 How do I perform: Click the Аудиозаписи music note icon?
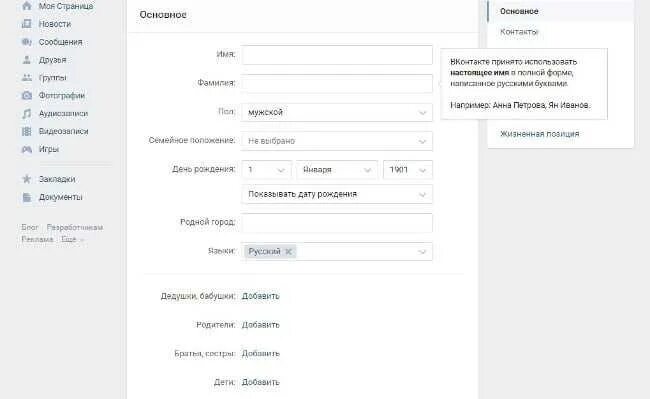27,113
